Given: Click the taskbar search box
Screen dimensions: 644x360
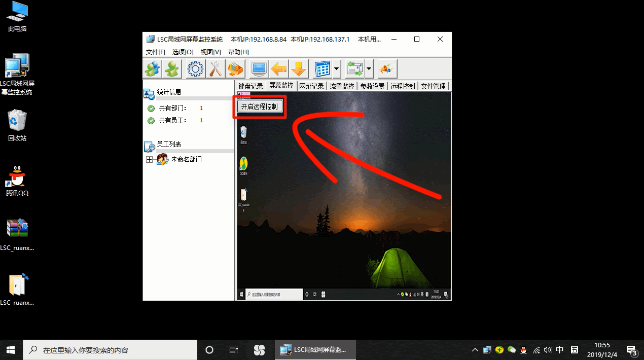Looking at the screenshot, I should (x=110, y=350).
